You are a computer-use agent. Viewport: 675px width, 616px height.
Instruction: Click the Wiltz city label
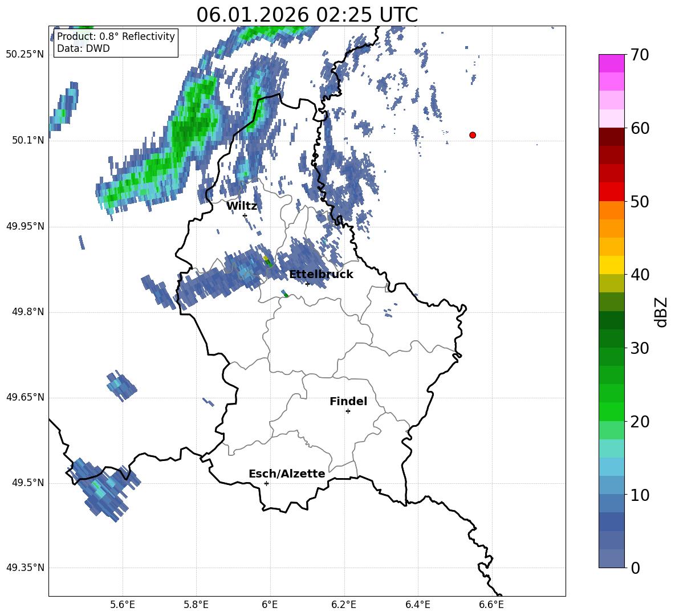pyautogui.click(x=242, y=206)
